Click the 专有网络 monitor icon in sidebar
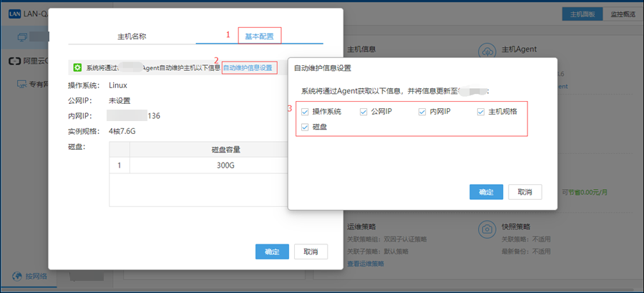644x293 pixels. click(x=22, y=85)
